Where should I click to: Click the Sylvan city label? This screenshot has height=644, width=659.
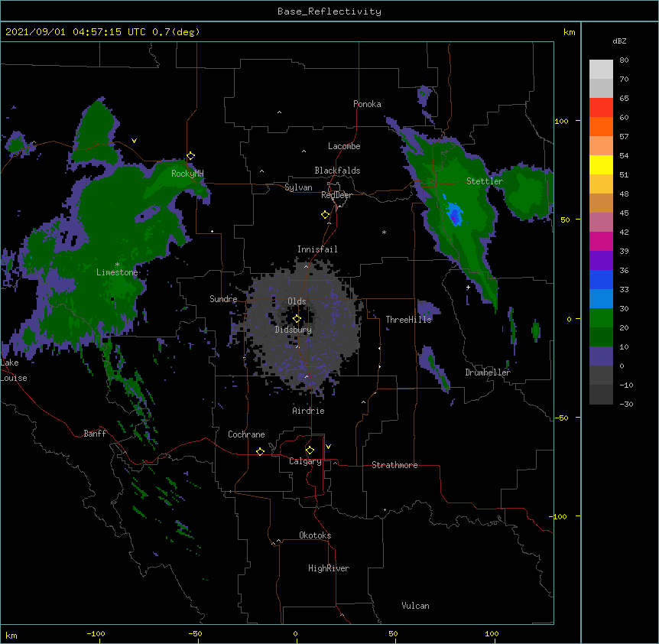point(298,187)
